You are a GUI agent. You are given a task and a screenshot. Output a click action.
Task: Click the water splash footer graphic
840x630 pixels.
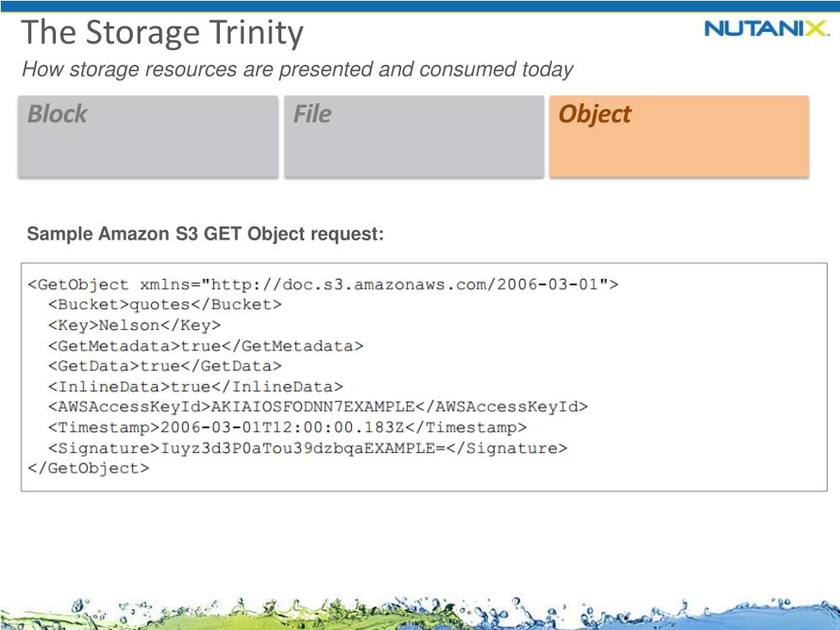click(x=420, y=611)
